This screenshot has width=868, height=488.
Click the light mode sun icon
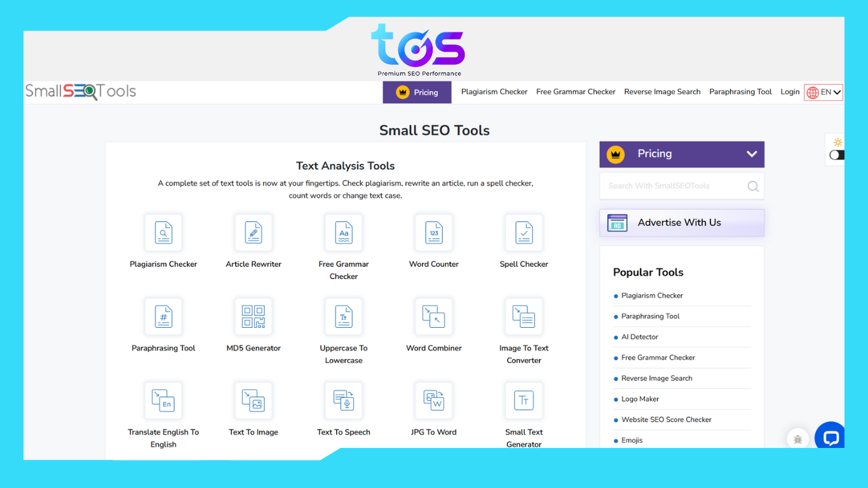tap(838, 142)
